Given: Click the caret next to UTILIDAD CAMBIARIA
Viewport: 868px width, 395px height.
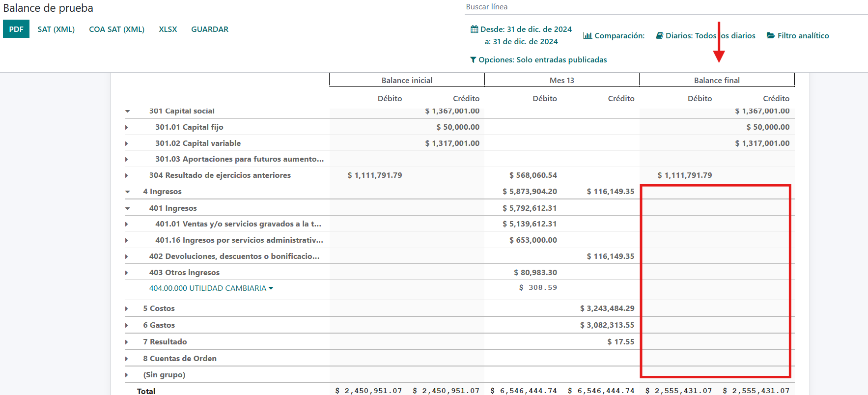Looking at the screenshot, I should click(271, 288).
